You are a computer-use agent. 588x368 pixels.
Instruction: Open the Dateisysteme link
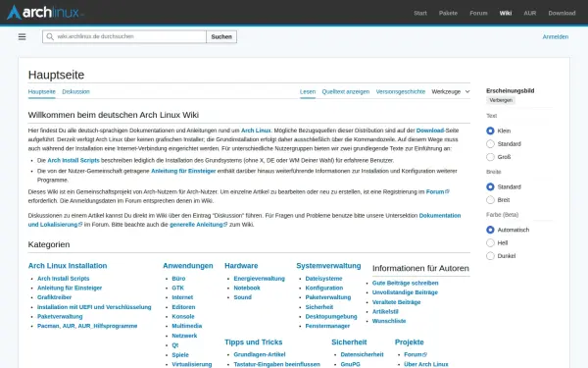pyautogui.click(x=323, y=279)
